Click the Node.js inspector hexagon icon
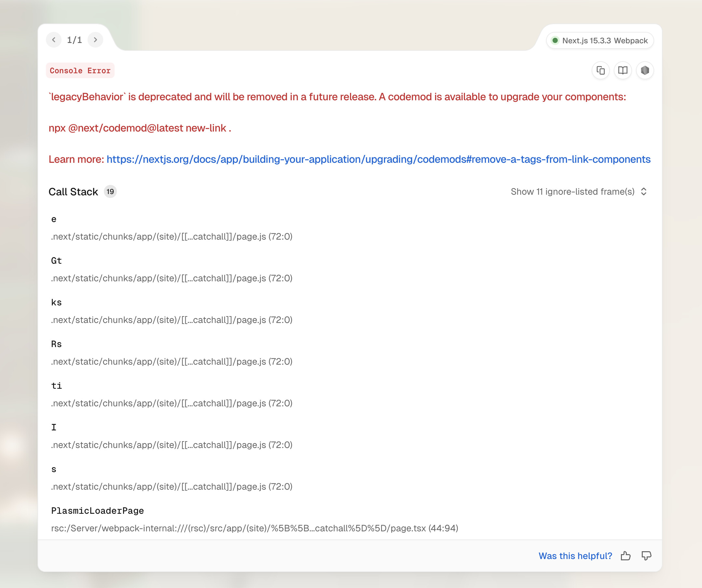This screenshot has width=702, height=588. coord(644,71)
